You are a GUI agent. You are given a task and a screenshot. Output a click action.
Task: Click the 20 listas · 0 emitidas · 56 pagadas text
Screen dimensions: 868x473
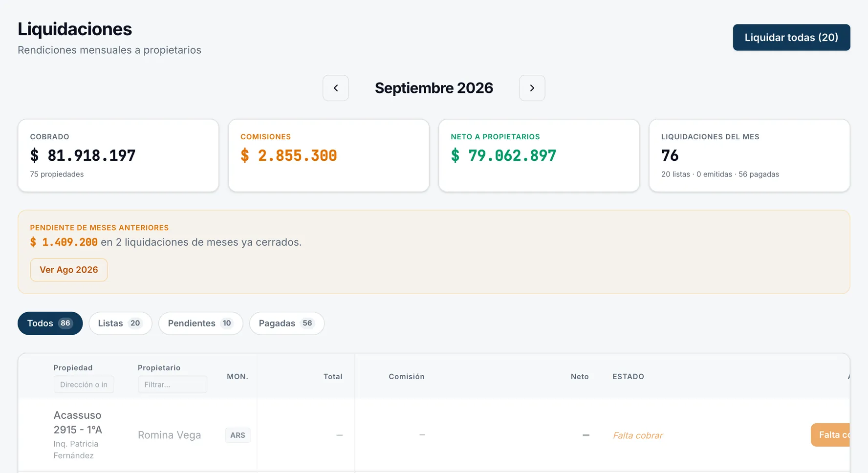click(x=720, y=174)
